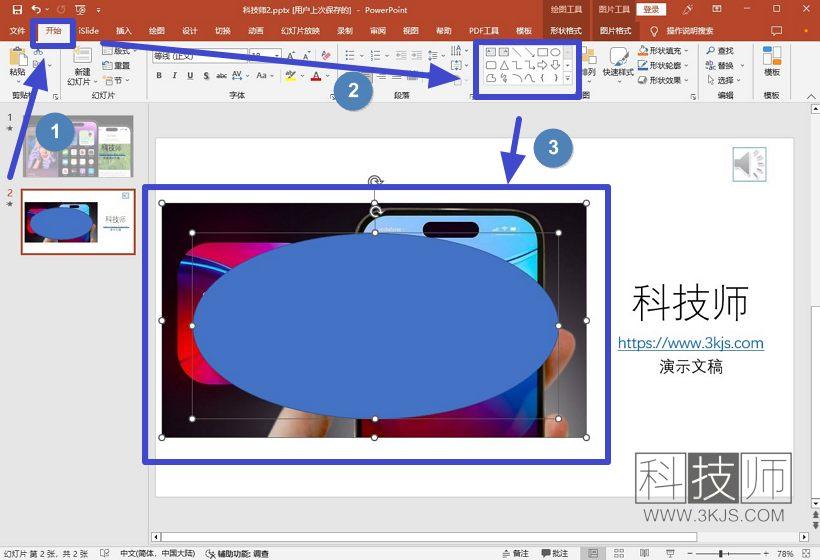The width and height of the screenshot is (820, 560).
Task: Click the Select (选择) button
Action: click(x=724, y=80)
